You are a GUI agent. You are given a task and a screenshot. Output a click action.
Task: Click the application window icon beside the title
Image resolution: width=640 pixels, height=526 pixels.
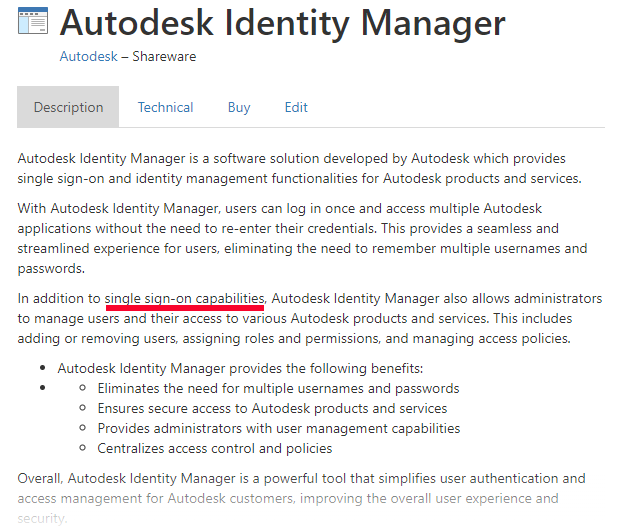point(33,21)
